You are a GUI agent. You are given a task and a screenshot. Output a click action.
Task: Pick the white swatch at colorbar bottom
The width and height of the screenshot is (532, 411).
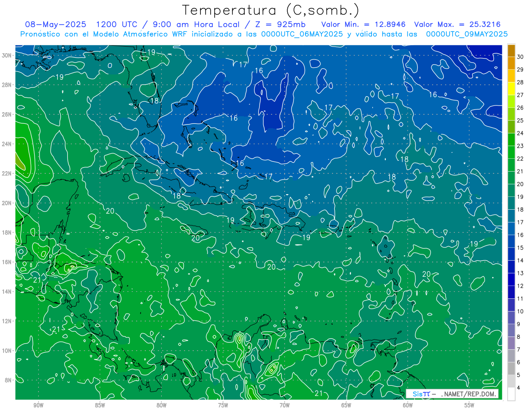[511, 394]
